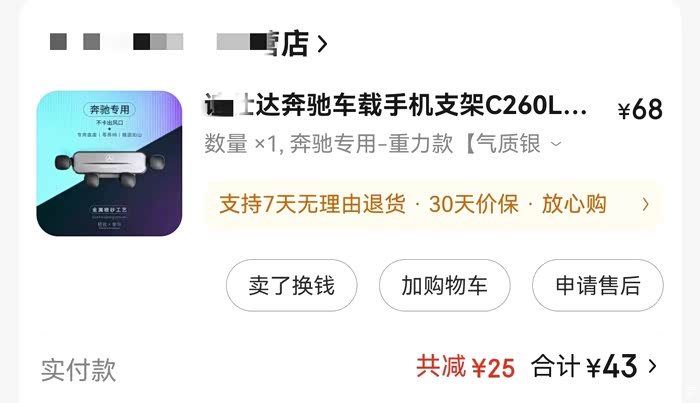The image size is (700, 403).
Task: Open the product title 奔驰车载手机支架C260L
Action: pyautogui.click(x=396, y=106)
